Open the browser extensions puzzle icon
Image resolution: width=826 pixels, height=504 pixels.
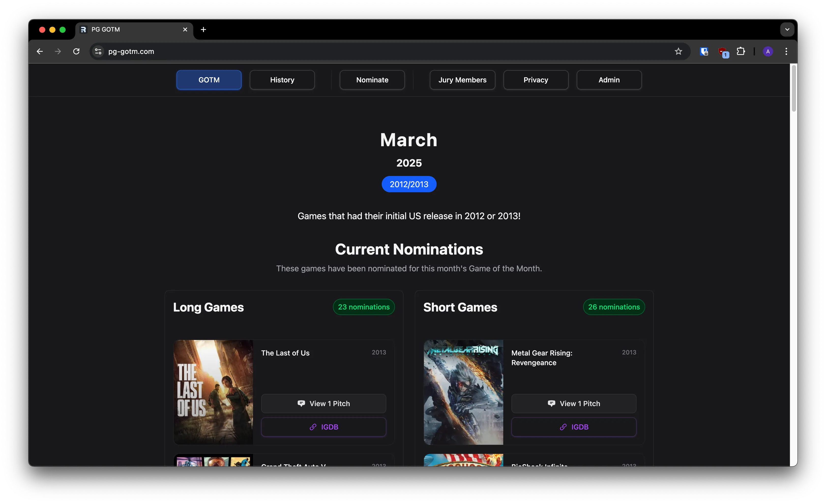pyautogui.click(x=741, y=51)
